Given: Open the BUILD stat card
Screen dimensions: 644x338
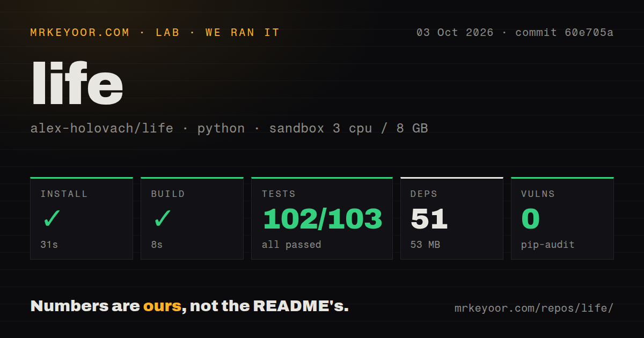Looking at the screenshot, I should (x=192, y=218).
